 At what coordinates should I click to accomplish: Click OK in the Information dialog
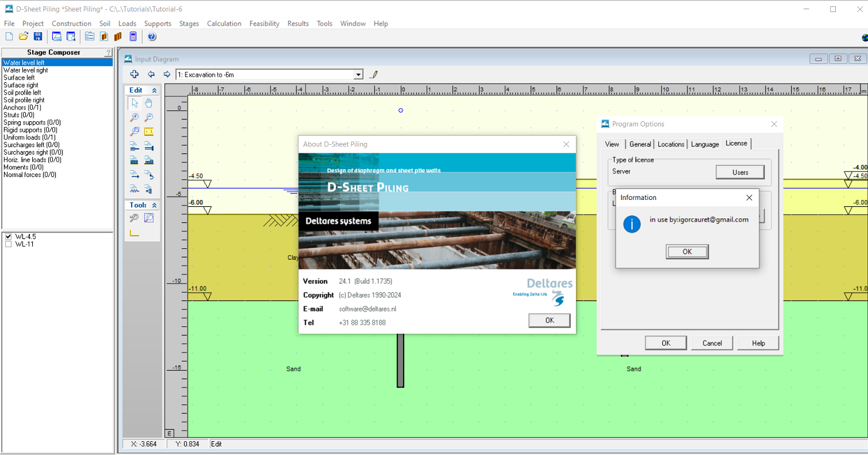tap(687, 252)
